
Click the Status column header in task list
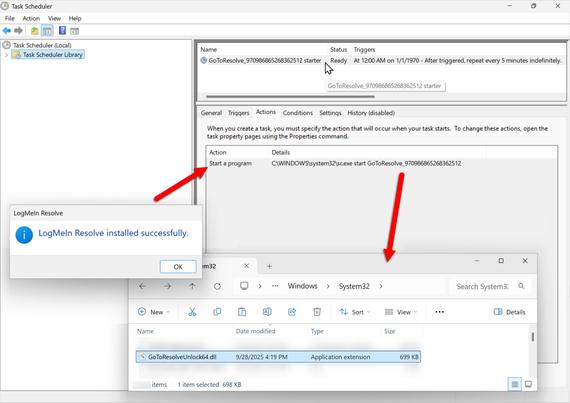pyautogui.click(x=338, y=49)
